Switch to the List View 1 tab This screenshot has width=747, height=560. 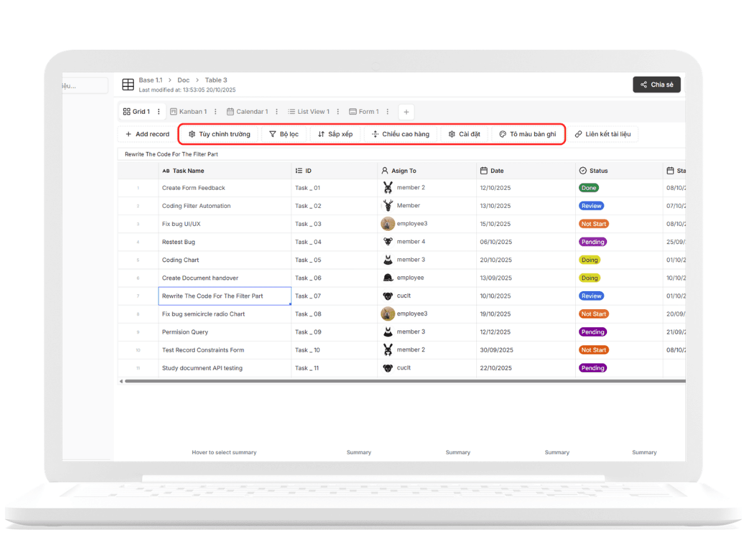coord(309,112)
